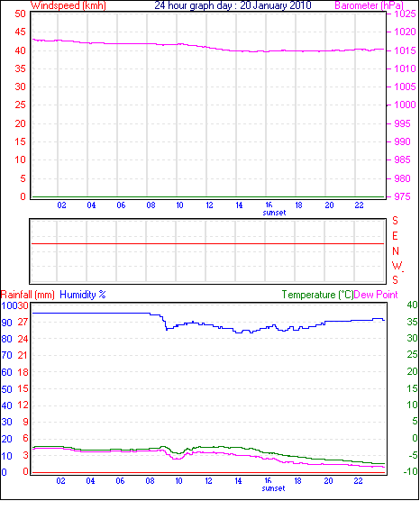This screenshot has height=510, width=420.
Task: Click the 'Rainfall (mm)' legend label
Action: coord(28,295)
